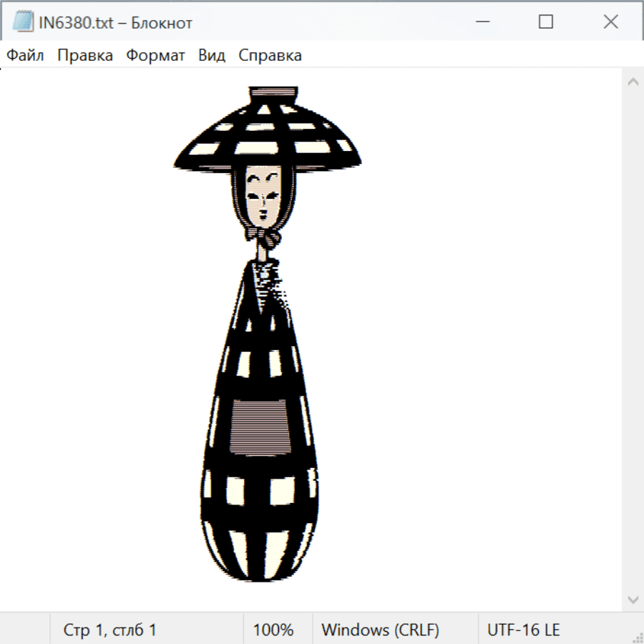Open the Формат menu
The width and height of the screenshot is (644, 644).
[x=155, y=56]
